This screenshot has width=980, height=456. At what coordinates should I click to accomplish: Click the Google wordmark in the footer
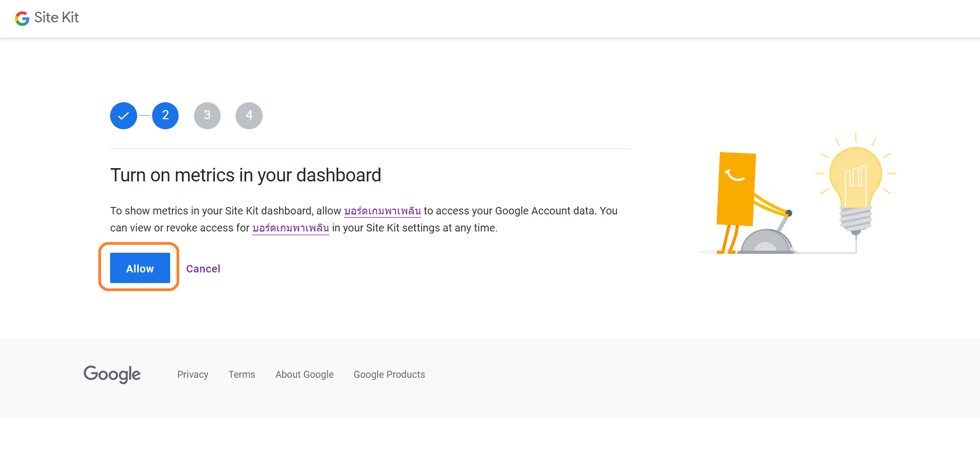112,375
